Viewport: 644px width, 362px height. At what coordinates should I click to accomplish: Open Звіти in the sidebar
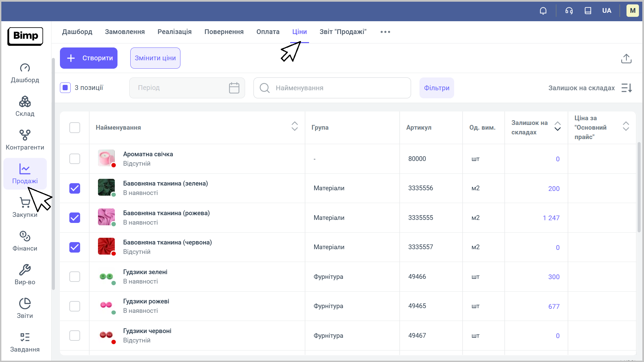click(25, 308)
